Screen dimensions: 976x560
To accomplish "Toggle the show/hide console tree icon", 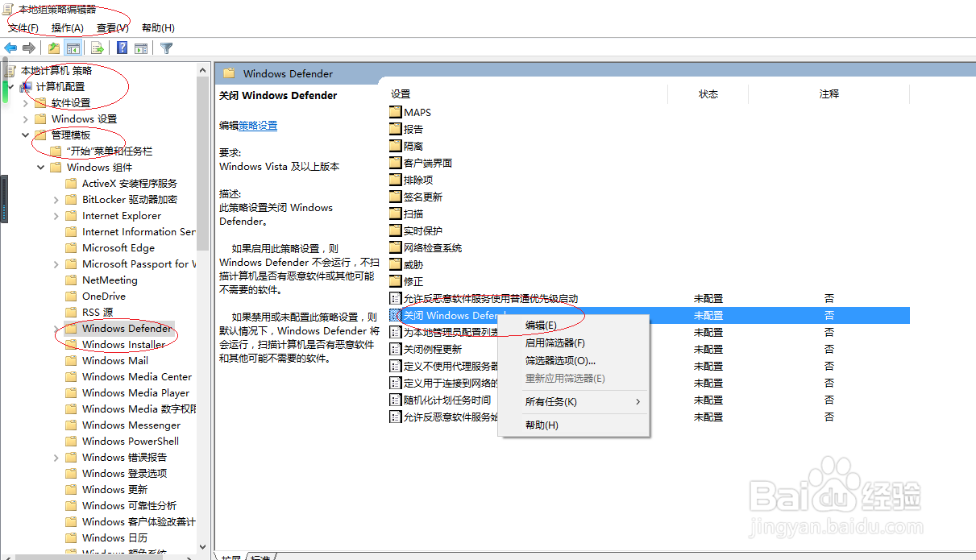I will pyautogui.click(x=73, y=48).
